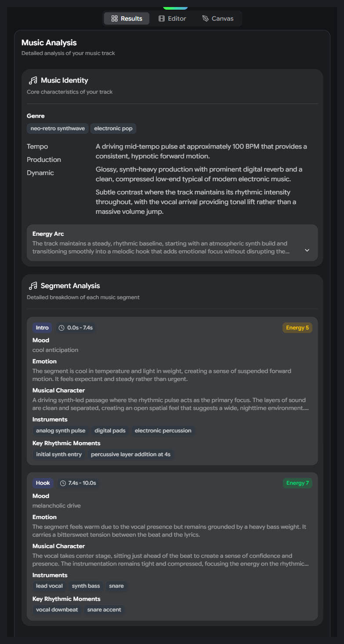Click the clock icon in Intro segment
344x644 pixels.
[62, 328]
